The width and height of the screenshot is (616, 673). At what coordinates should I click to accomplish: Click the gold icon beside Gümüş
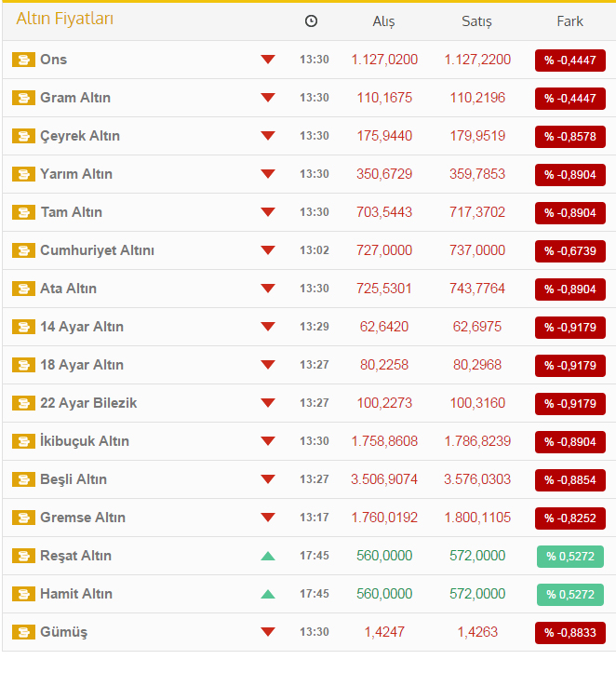click(23, 633)
